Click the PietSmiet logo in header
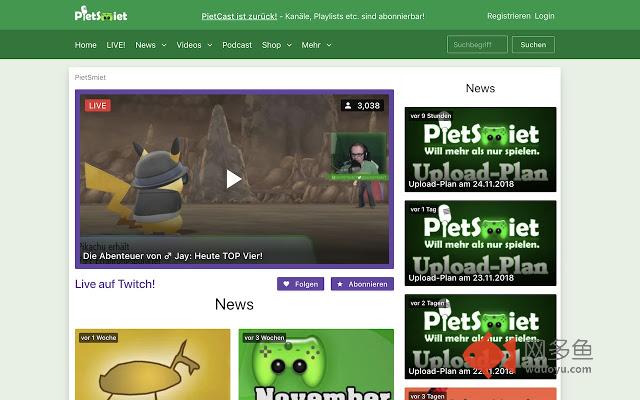This screenshot has width=640, height=400. point(101,14)
